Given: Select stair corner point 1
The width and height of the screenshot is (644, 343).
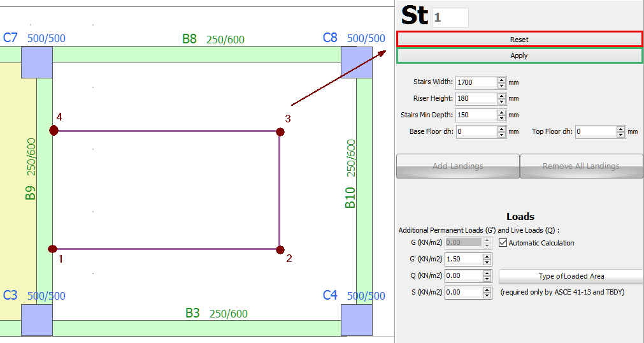Looking at the screenshot, I should (53, 249).
